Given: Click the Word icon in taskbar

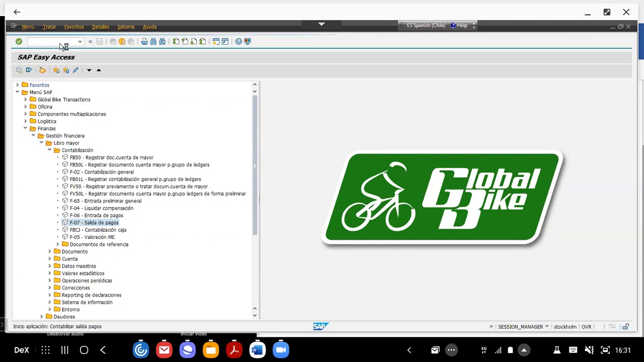Looking at the screenshot, I should (x=258, y=350).
